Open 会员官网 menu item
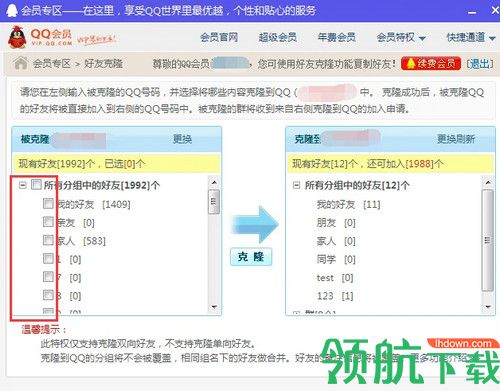 pyautogui.click(x=219, y=37)
